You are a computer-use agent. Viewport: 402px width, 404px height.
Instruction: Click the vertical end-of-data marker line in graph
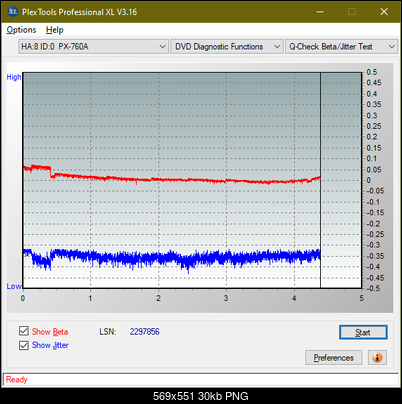(x=320, y=180)
